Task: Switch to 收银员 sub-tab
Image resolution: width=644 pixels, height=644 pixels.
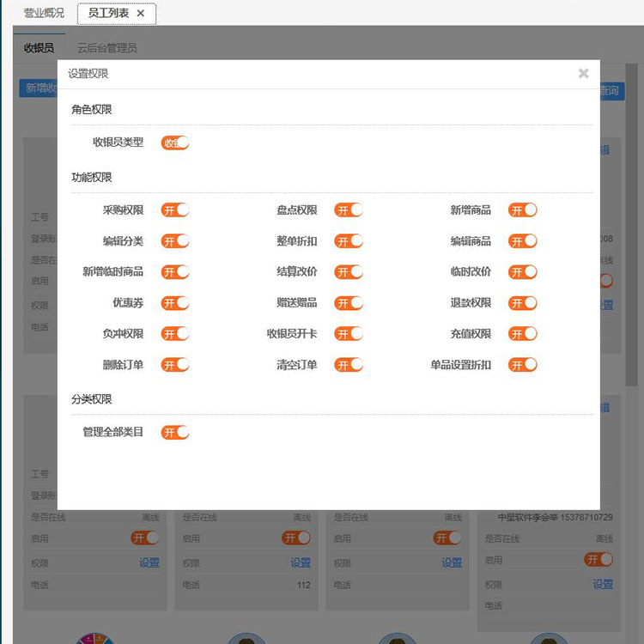Action: (x=39, y=48)
